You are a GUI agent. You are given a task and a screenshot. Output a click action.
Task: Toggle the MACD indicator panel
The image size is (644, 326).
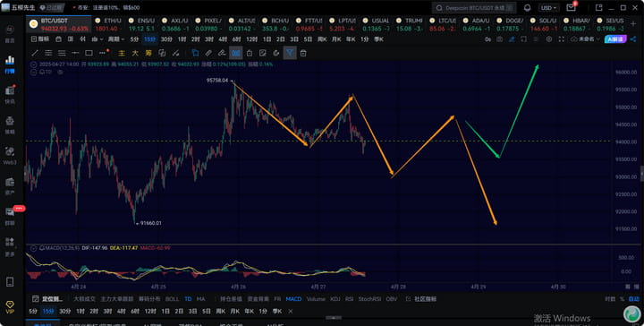click(x=293, y=299)
